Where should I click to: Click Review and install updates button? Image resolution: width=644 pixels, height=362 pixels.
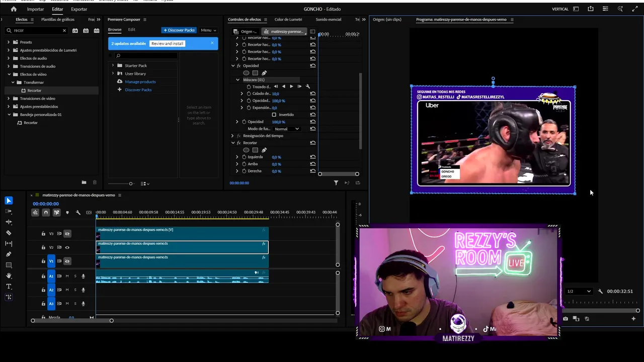click(x=168, y=44)
